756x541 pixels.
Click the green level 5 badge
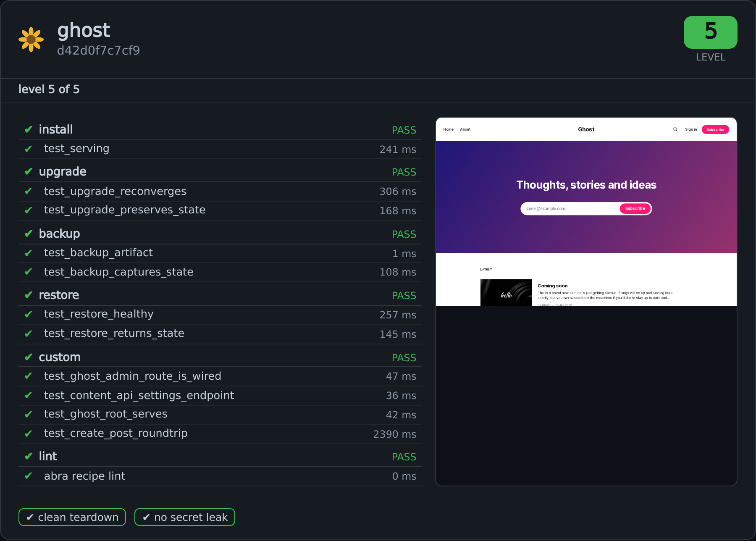point(711,32)
